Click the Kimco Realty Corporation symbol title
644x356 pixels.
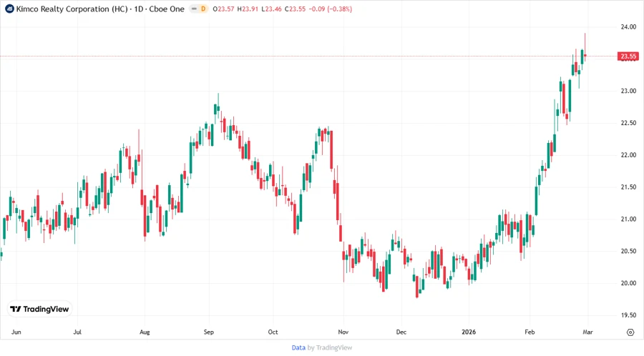tap(100, 9)
